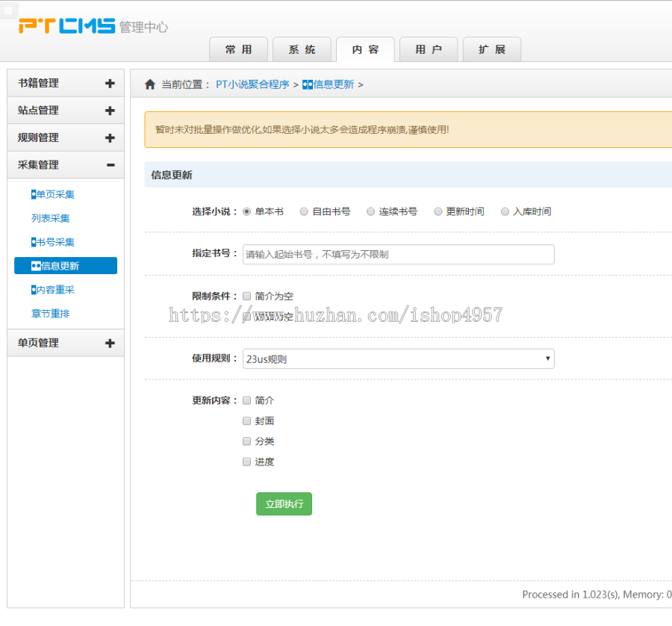Open the 使用规则 dropdown (23us规则)
The width and height of the screenshot is (672, 626).
(x=399, y=359)
